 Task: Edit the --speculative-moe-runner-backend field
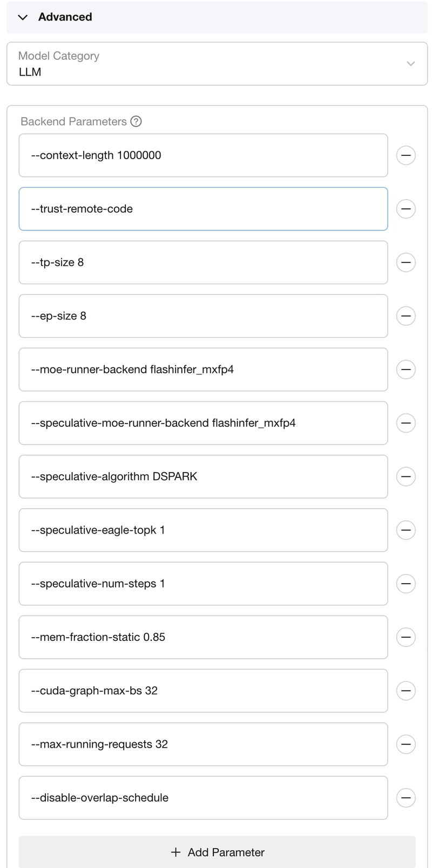coord(203,423)
